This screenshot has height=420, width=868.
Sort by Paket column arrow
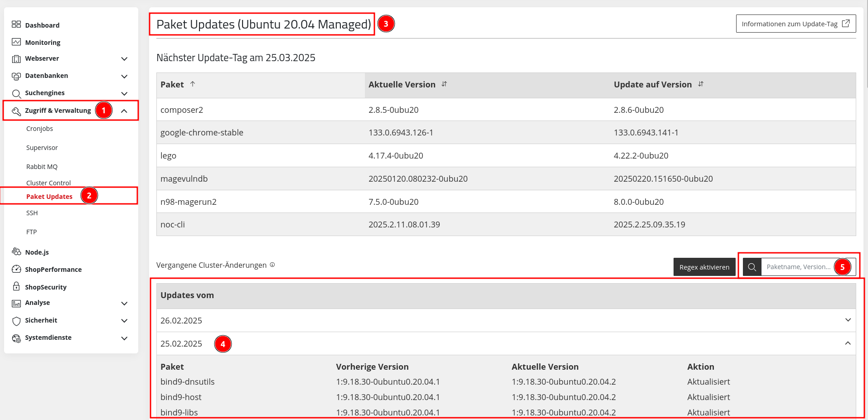point(193,84)
